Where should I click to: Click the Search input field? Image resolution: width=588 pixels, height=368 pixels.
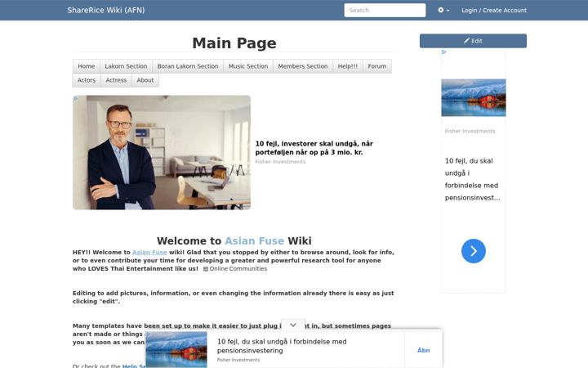(385, 10)
